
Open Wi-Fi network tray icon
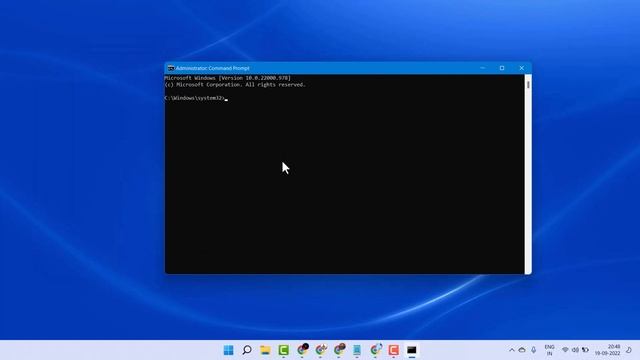[x=565, y=350]
